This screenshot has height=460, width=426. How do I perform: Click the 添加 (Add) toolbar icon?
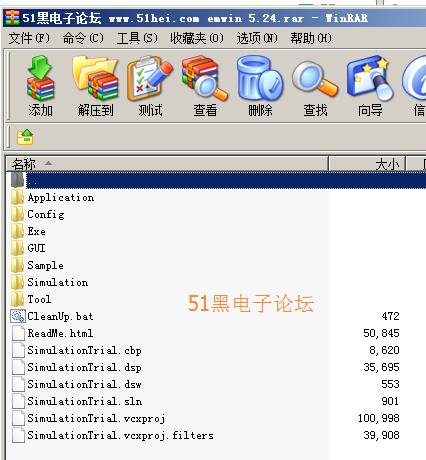[x=40, y=86]
